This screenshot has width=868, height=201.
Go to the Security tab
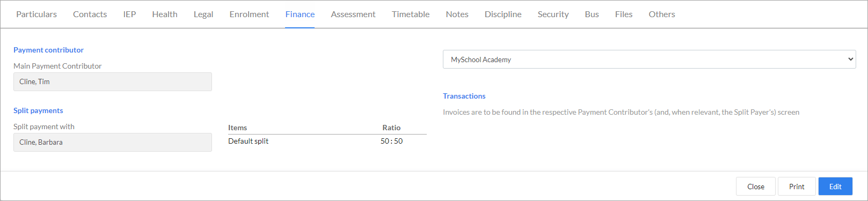pyautogui.click(x=553, y=14)
